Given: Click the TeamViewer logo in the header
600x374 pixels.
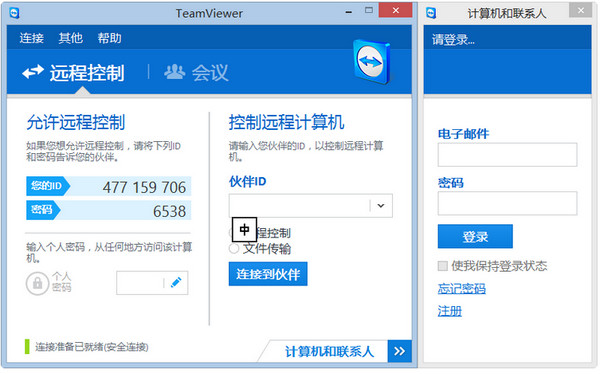Looking at the screenshot, I should click(x=373, y=62).
